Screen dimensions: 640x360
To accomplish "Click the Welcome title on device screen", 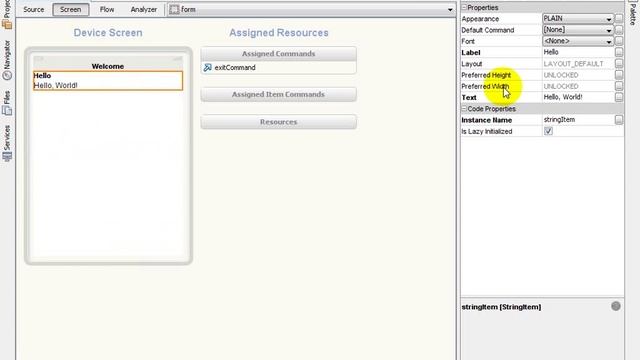I will [108, 66].
